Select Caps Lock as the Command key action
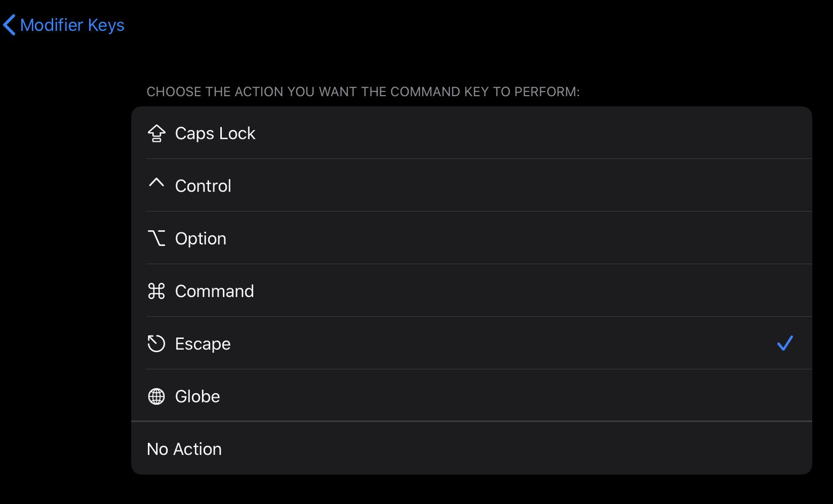Screen dimensions: 833x504 (x=364, y=133)
